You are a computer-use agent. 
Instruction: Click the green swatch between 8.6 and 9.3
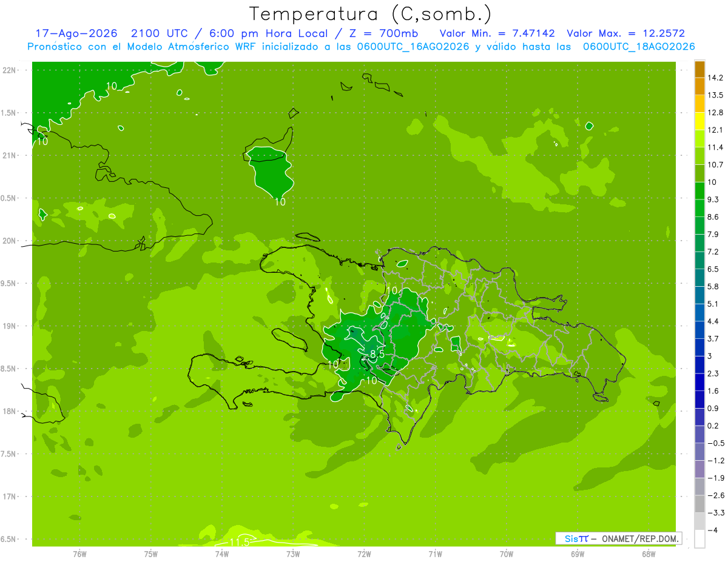(x=699, y=208)
